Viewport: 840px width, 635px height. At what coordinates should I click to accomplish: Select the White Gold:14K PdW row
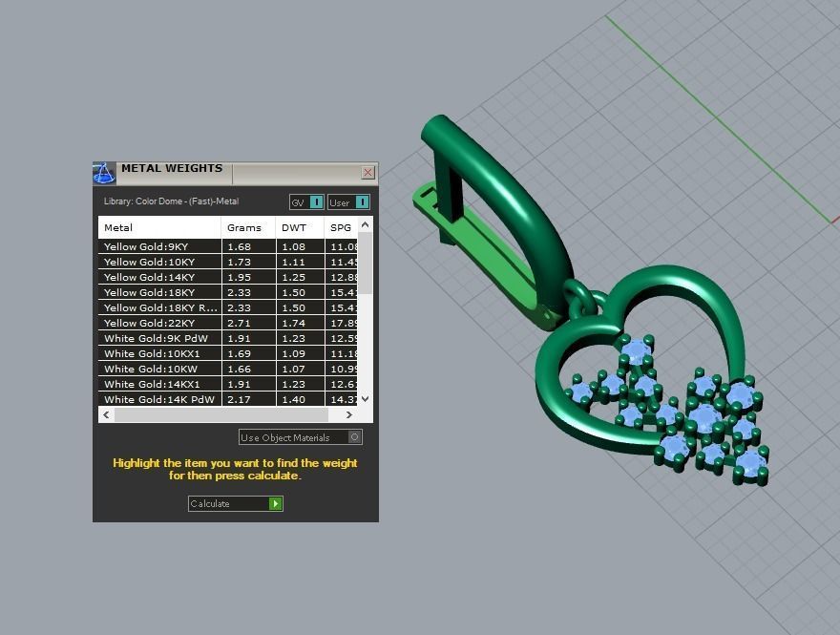point(228,399)
